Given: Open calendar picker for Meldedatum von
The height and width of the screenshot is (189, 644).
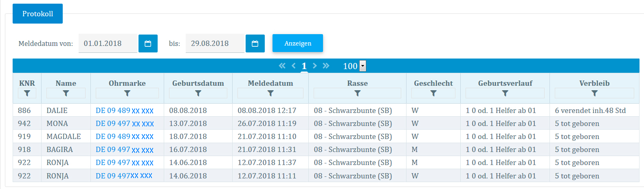Looking at the screenshot, I should click(x=148, y=43).
